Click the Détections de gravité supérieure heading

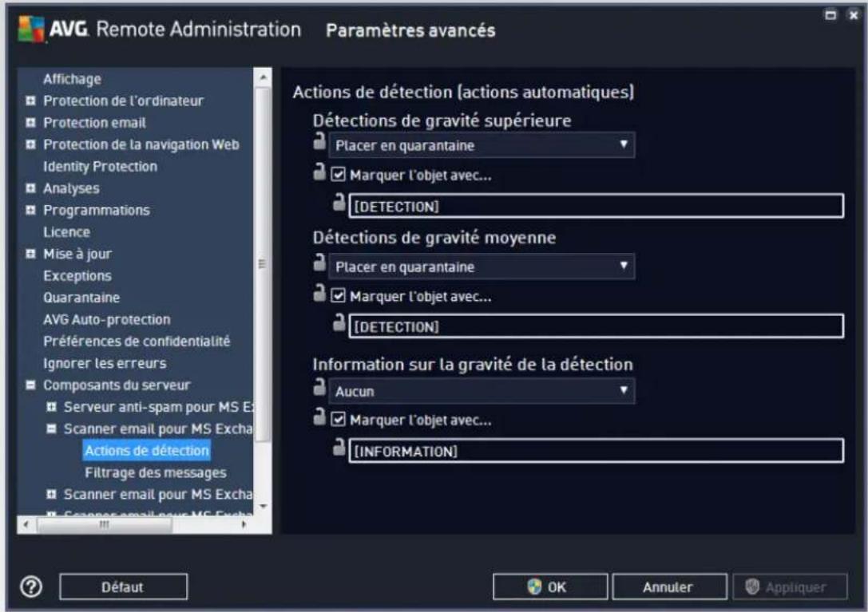click(x=442, y=120)
